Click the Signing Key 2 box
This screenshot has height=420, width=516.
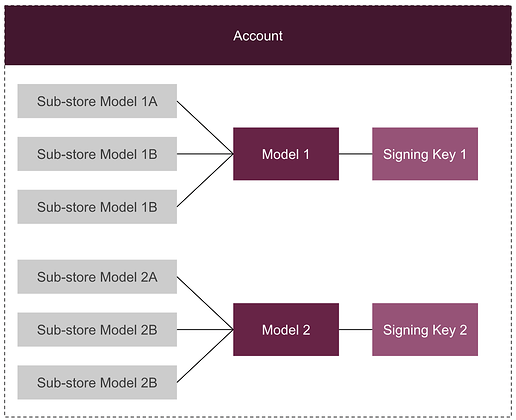pos(425,330)
